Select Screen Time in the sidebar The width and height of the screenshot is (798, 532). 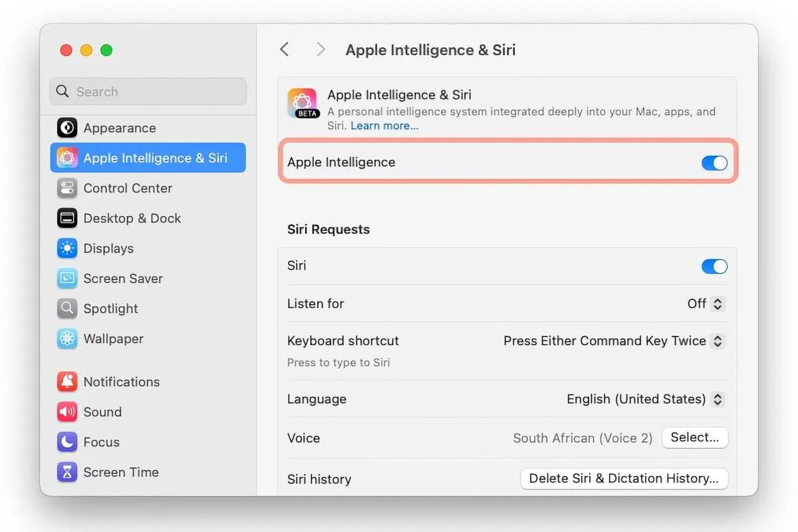[148, 472]
